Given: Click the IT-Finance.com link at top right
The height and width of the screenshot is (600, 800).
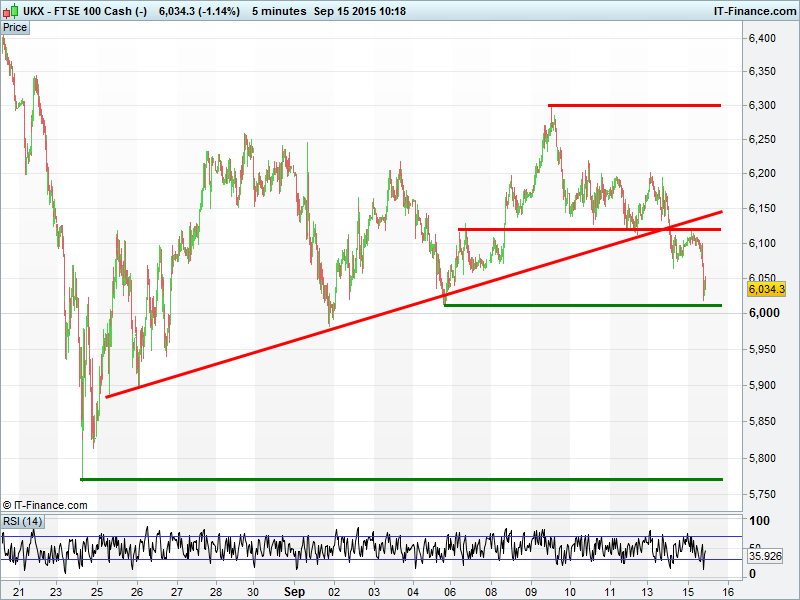Looking at the screenshot, I should coord(753,10).
